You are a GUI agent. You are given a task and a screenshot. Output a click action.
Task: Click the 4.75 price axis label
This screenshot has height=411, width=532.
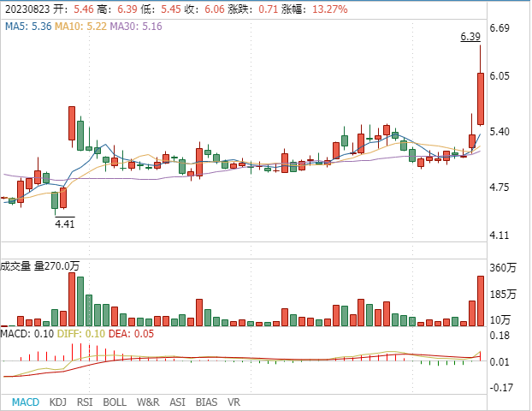tap(499, 188)
